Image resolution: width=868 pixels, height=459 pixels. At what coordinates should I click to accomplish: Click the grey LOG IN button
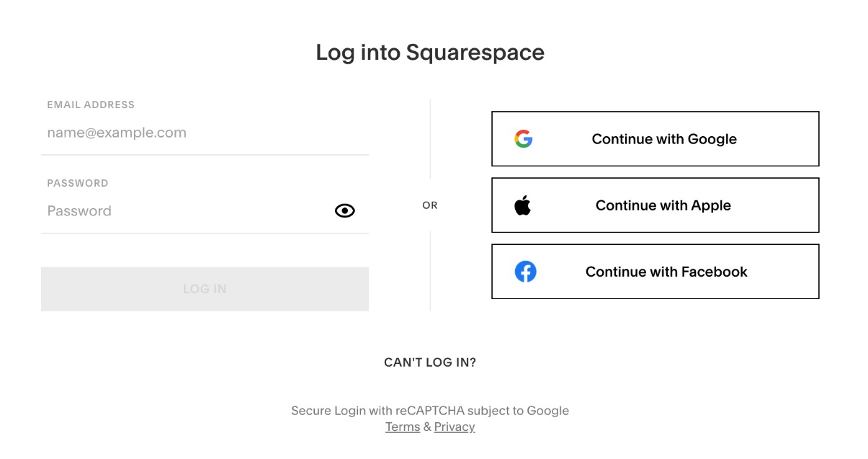205,289
